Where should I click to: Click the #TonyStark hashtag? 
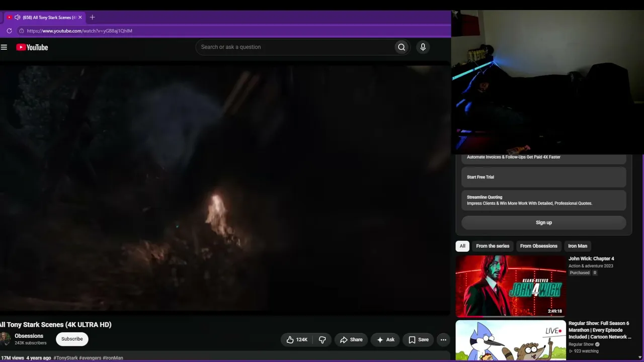click(65, 358)
